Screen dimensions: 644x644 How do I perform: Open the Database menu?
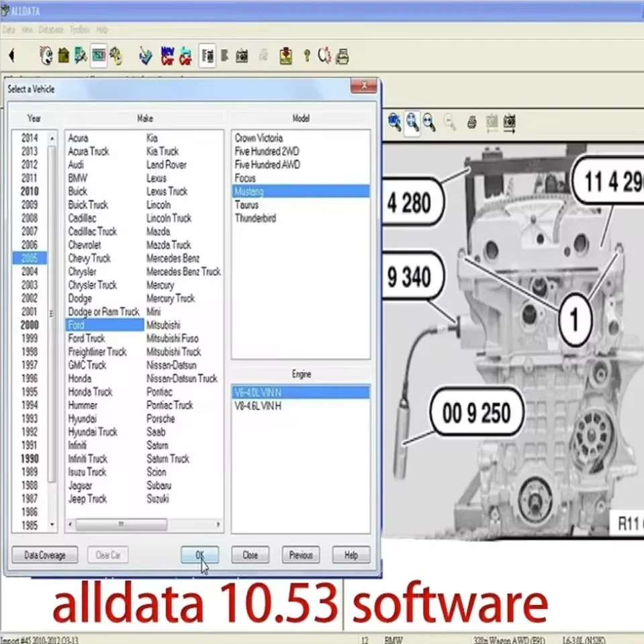point(51,30)
